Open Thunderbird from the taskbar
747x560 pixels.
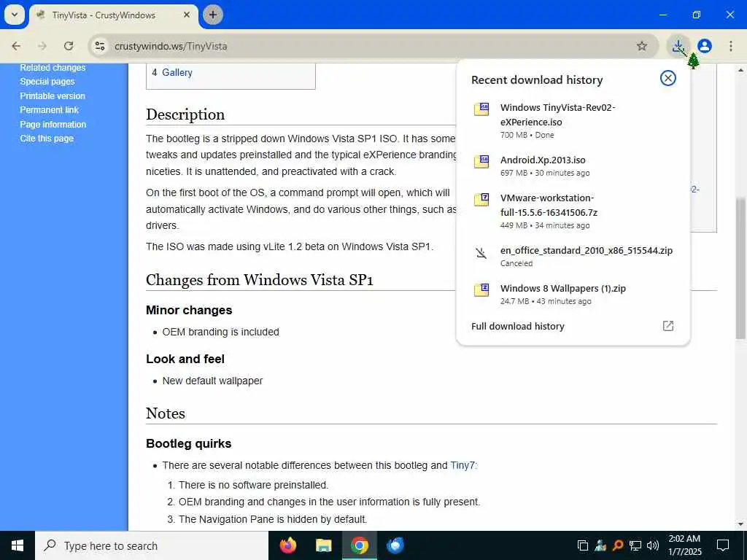click(x=395, y=545)
